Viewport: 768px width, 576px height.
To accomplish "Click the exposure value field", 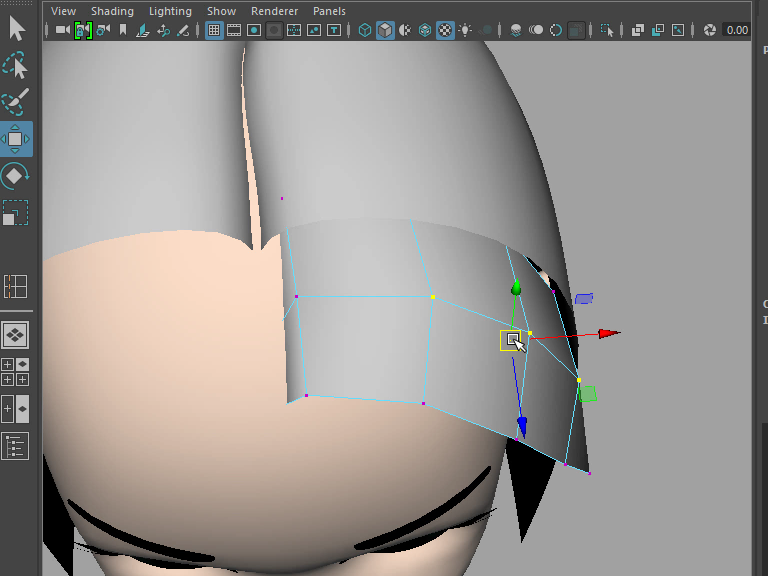I will tap(737, 30).
